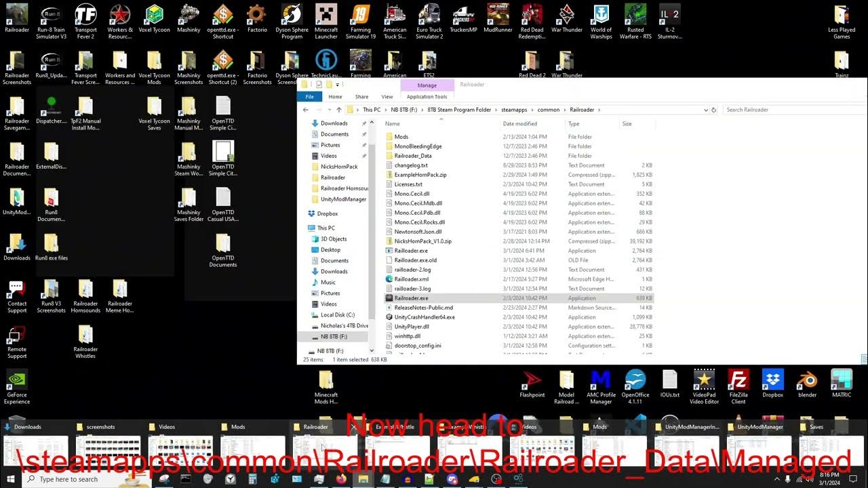Image resolution: width=868 pixels, height=488 pixels.
Task: Open the Railroader game shortcut on desktop
Action: pos(17,18)
